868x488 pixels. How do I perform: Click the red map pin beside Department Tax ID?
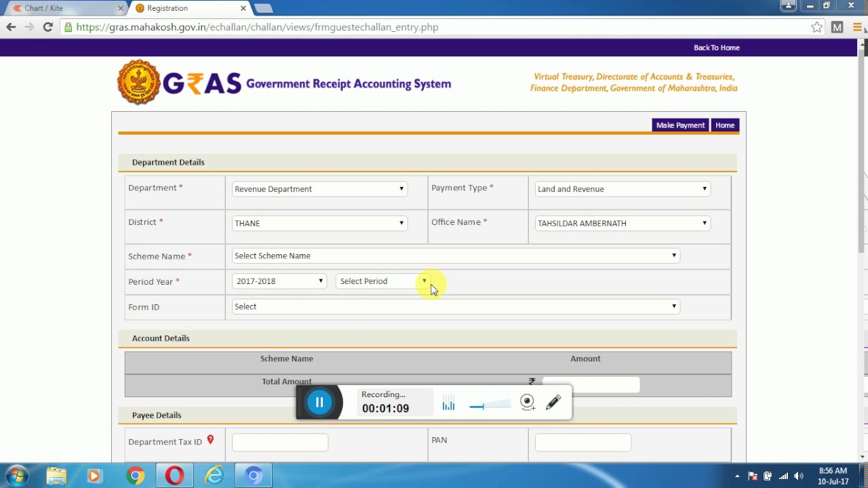tap(210, 440)
